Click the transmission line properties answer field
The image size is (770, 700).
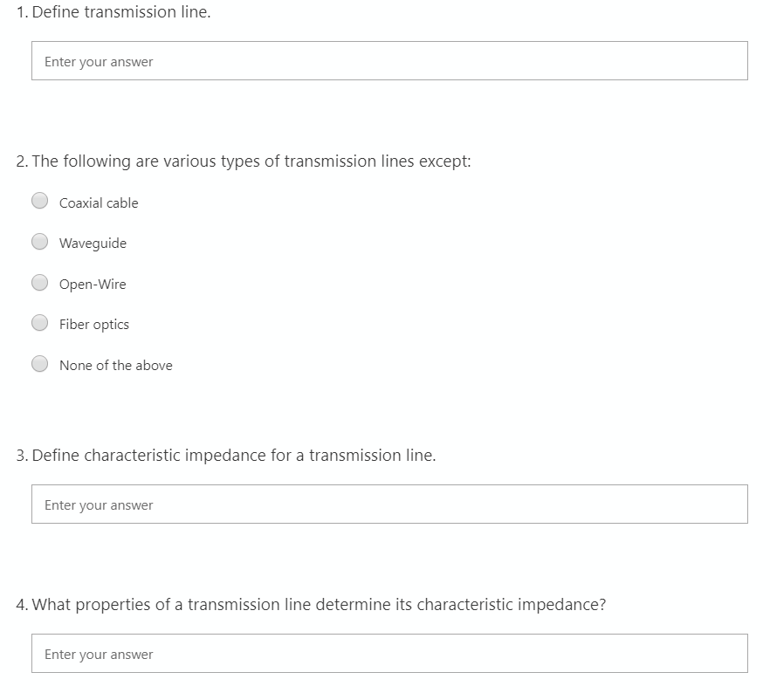pos(389,653)
